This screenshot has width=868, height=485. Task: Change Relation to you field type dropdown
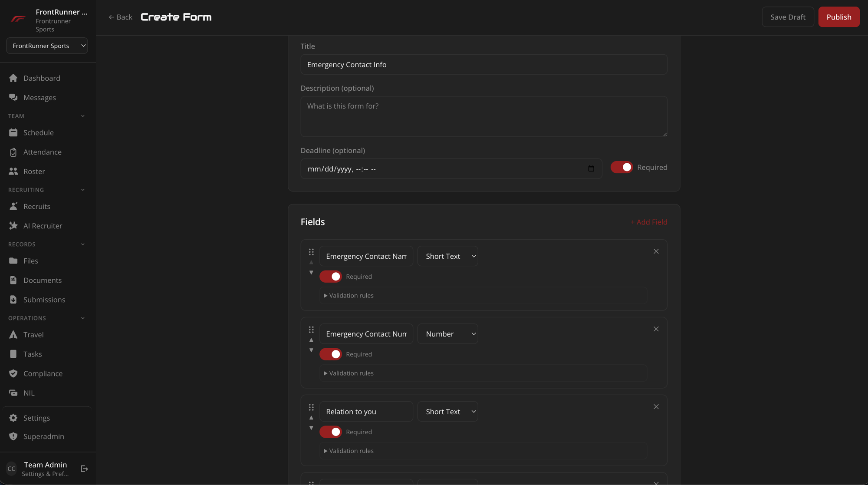tap(448, 412)
